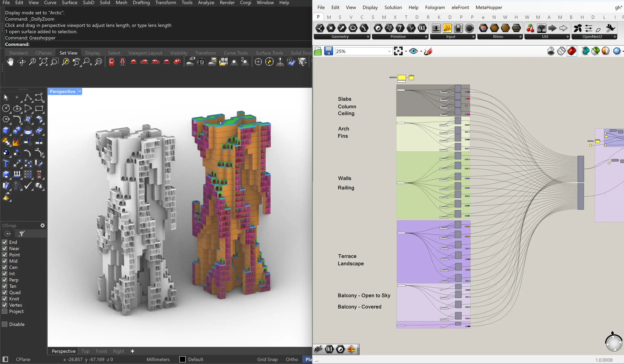Viewport: 624px width, 364px height.
Task: Uncheck the End object snap
Action: pos(5,242)
